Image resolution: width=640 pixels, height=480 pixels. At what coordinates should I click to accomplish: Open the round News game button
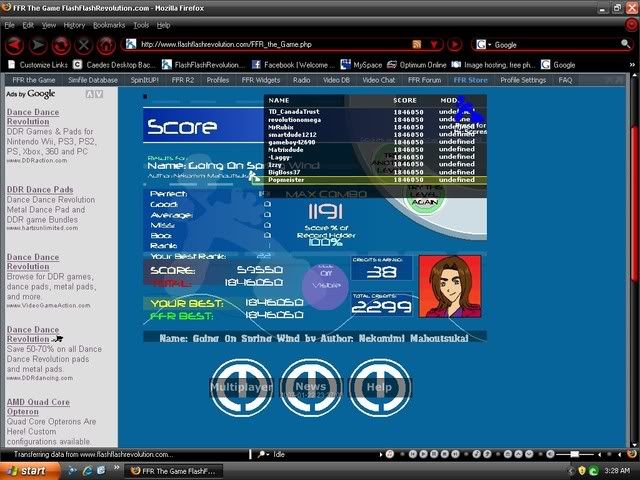[x=310, y=386]
